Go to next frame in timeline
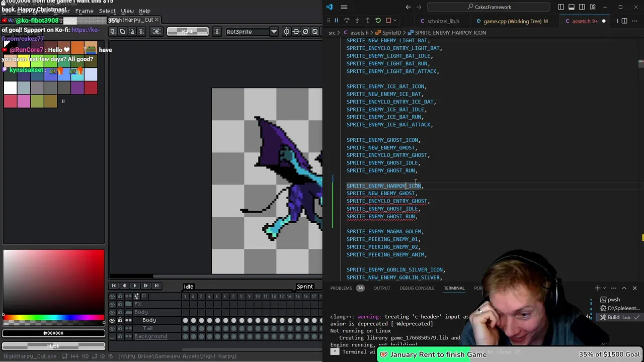The width and height of the screenshot is (644, 362). click(x=145, y=286)
